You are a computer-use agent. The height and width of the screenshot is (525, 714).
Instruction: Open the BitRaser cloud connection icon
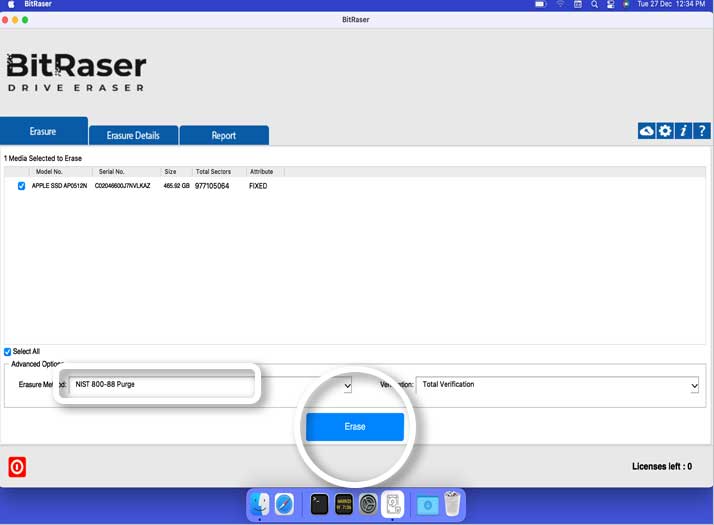pyautogui.click(x=646, y=131)
